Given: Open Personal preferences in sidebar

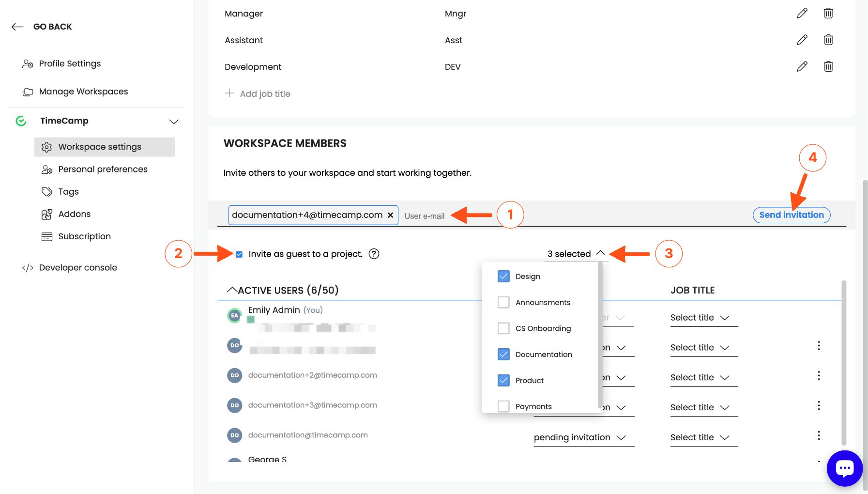Looking at the screenshot, I should [x=103, y=169].
